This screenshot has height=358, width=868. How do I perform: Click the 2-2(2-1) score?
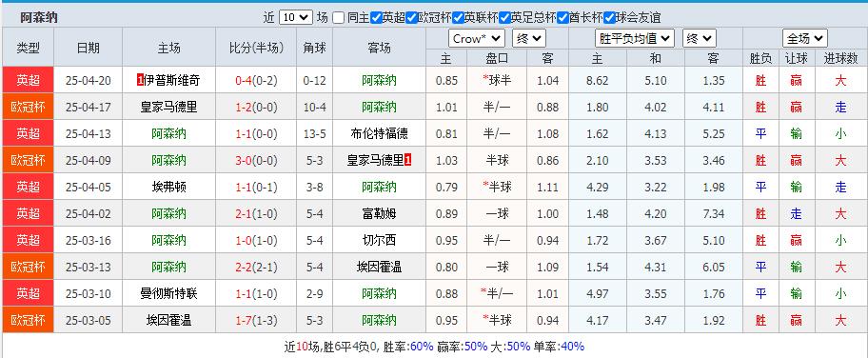256,267
